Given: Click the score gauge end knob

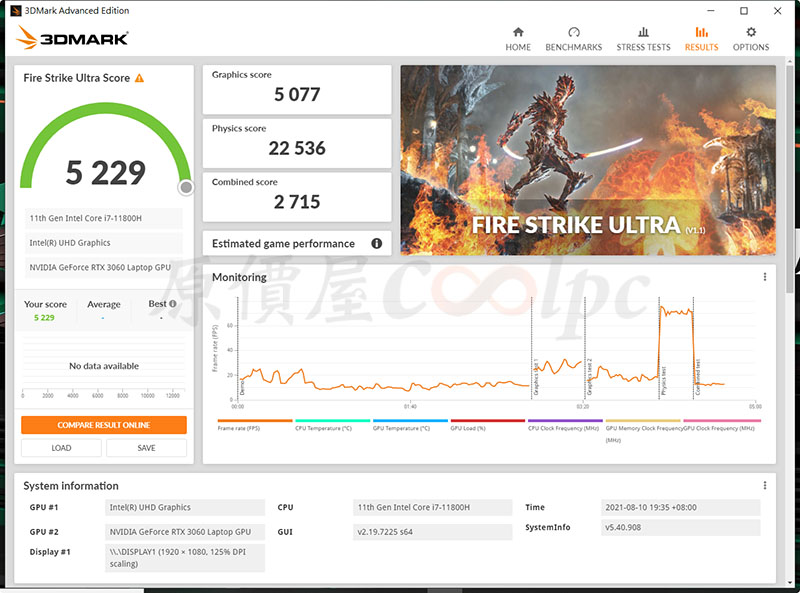Looking at the screenshot, I should (x=186, y=187).
